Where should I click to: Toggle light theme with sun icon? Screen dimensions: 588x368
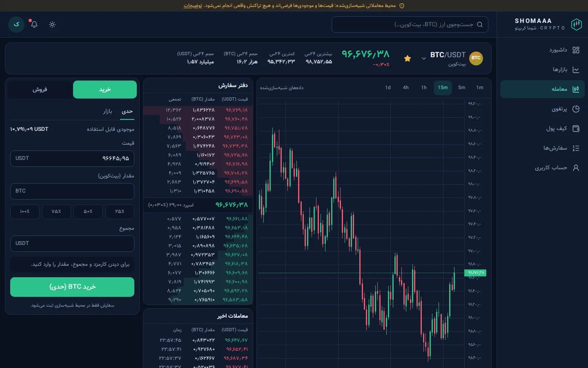click(x=52, y=25)
